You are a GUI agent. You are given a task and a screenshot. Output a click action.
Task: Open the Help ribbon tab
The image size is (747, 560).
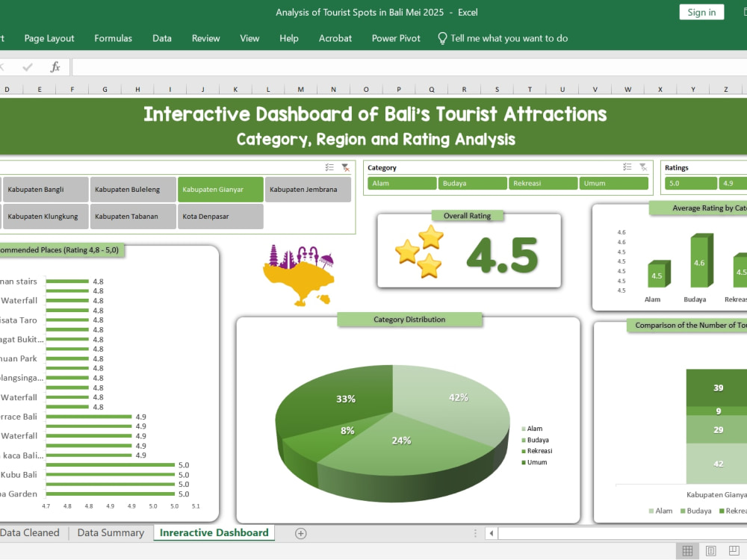[288, 39]
